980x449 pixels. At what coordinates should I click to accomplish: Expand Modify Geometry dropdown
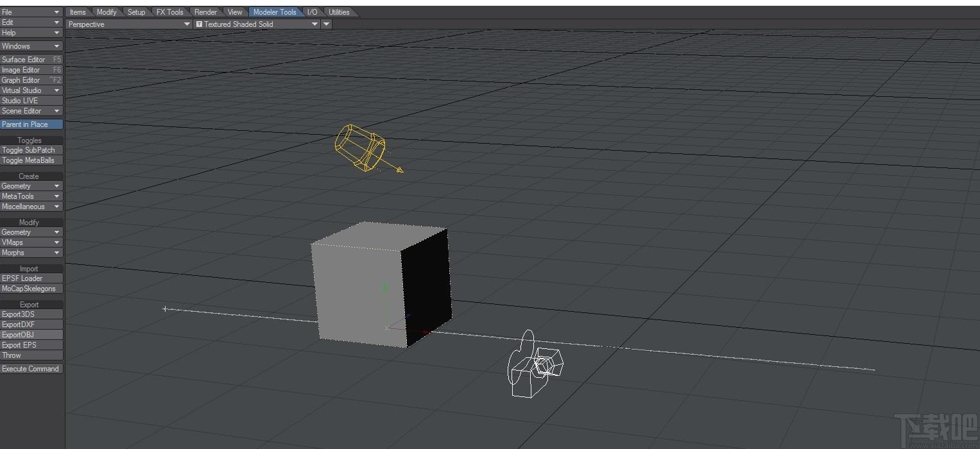click(x=31, y=232)
